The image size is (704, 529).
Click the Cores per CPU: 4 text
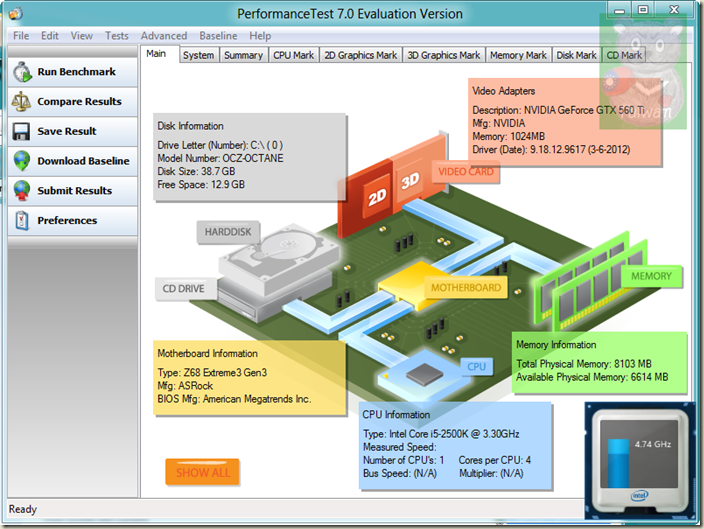coord(495,460)
